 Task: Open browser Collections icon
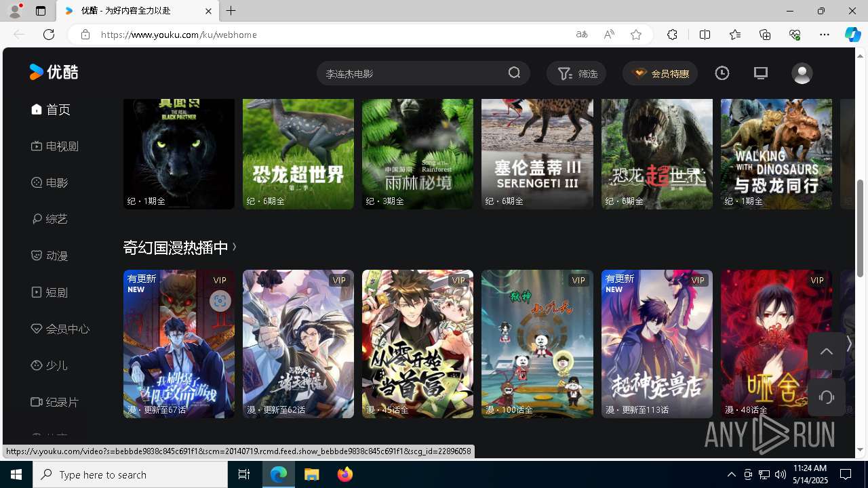click(765, 35)
